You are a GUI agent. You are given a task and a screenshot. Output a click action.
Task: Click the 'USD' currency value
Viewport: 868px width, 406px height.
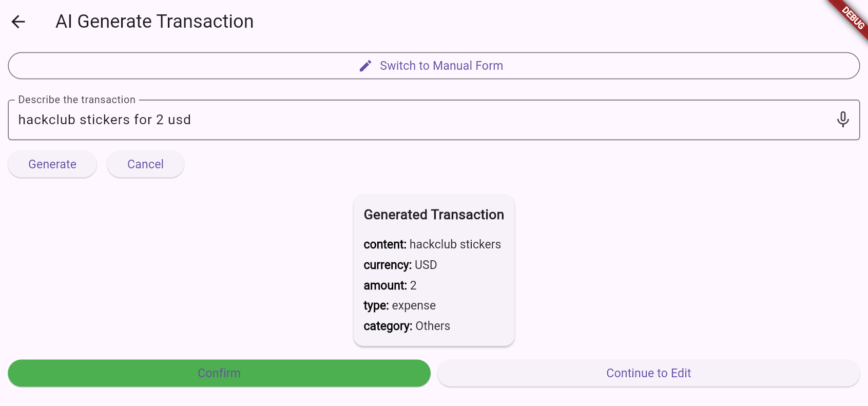click(x=426, y=265)
